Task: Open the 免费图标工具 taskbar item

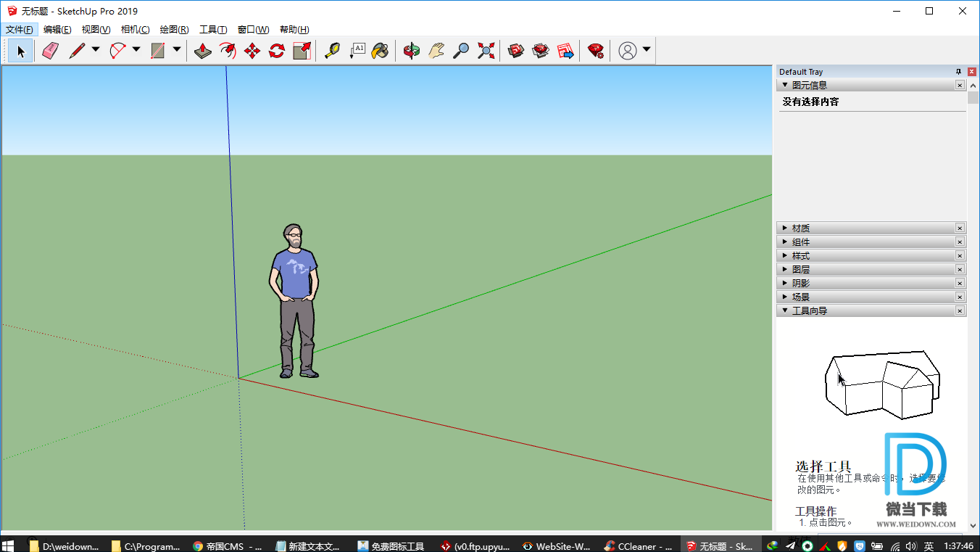Action: [x=392, y=546]
